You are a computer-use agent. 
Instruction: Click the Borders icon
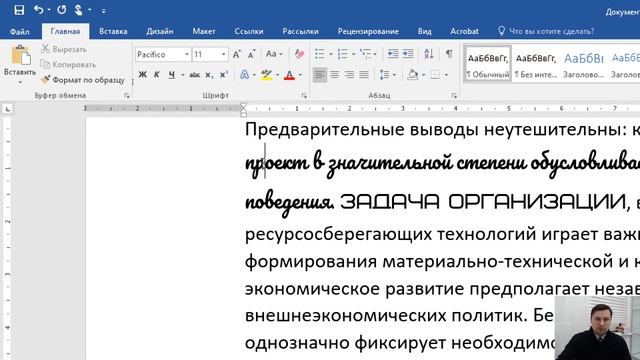(x=435, y=75)
